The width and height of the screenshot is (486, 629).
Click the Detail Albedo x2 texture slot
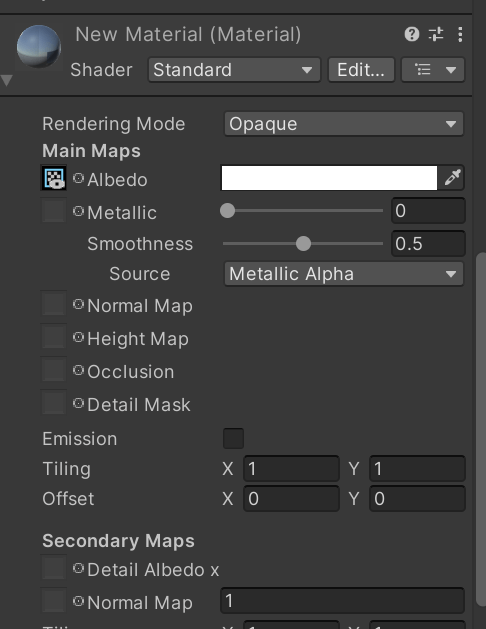[54, 568]
